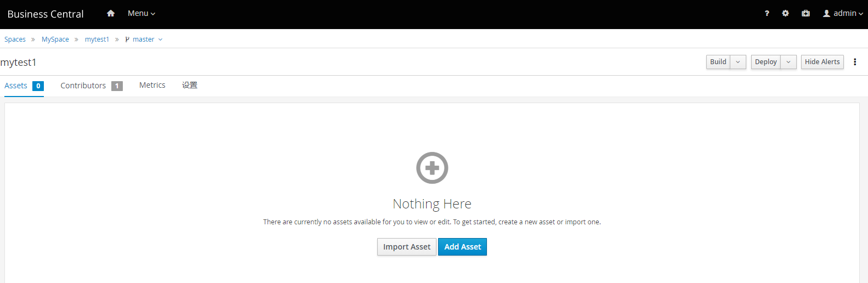
Task: Expand the Menu dropdown
Action: [141, 13]
